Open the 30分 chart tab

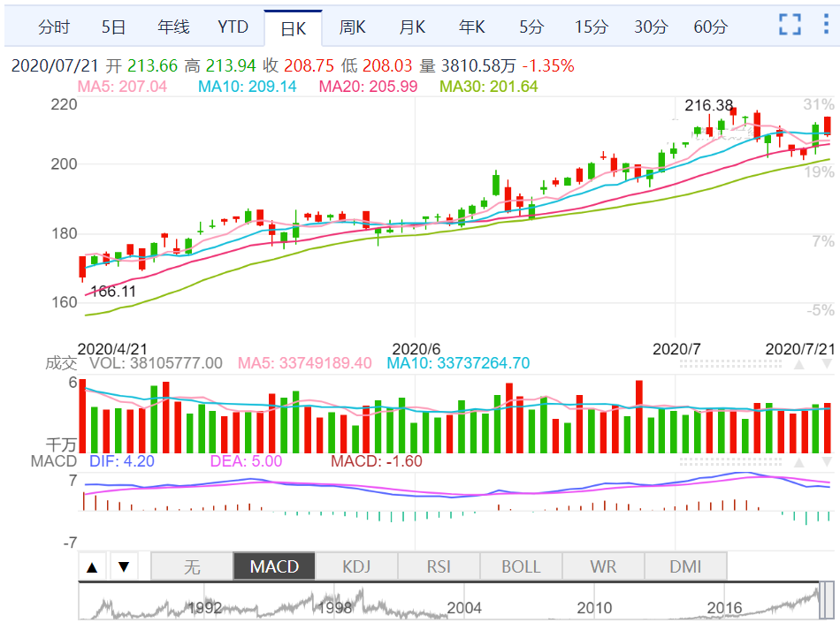point(651,27)
